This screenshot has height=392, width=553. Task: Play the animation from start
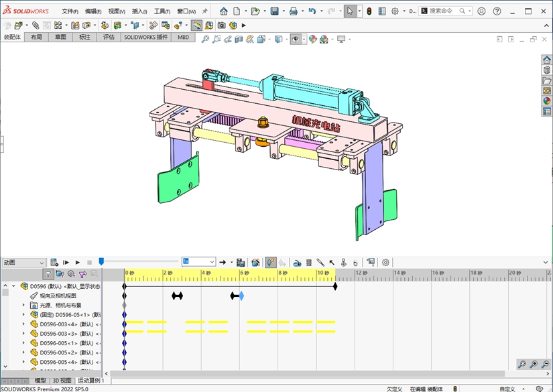click(x=66, y=262)
